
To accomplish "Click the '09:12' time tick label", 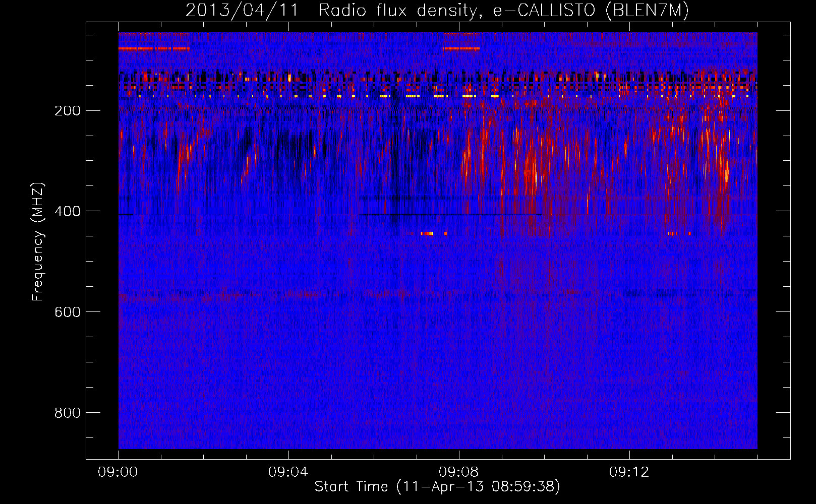I will (629, 472).
